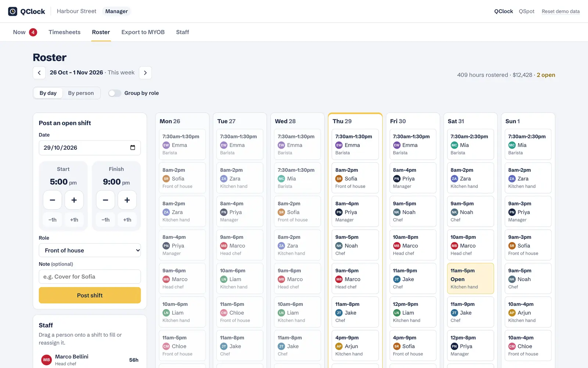Screen dimensions: 588x368
Task: Open Export to MYOB tab
Action: point(143,32)
